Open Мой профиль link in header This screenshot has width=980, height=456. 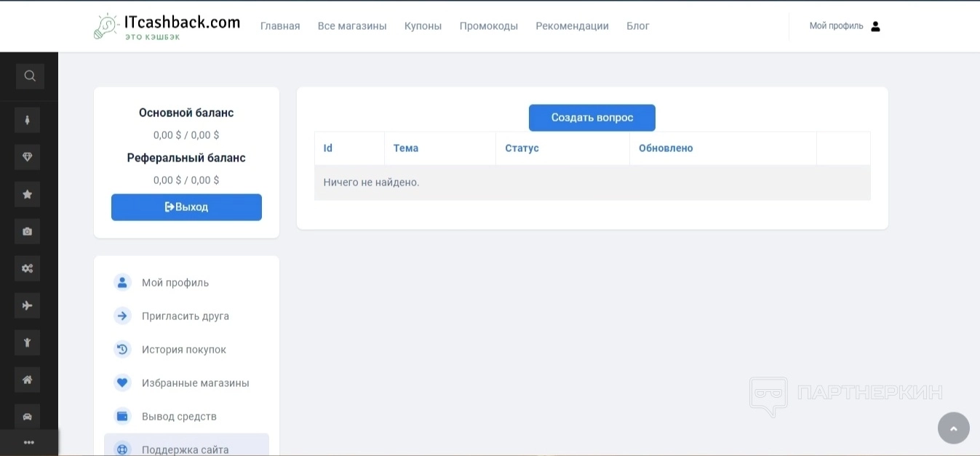coord(837,26)
